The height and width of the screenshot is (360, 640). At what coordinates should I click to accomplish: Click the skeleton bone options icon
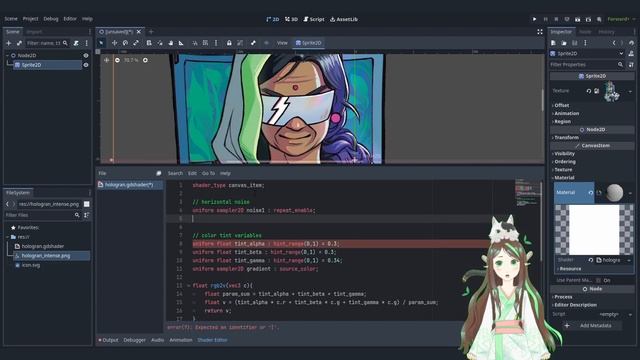coord(253,43)
